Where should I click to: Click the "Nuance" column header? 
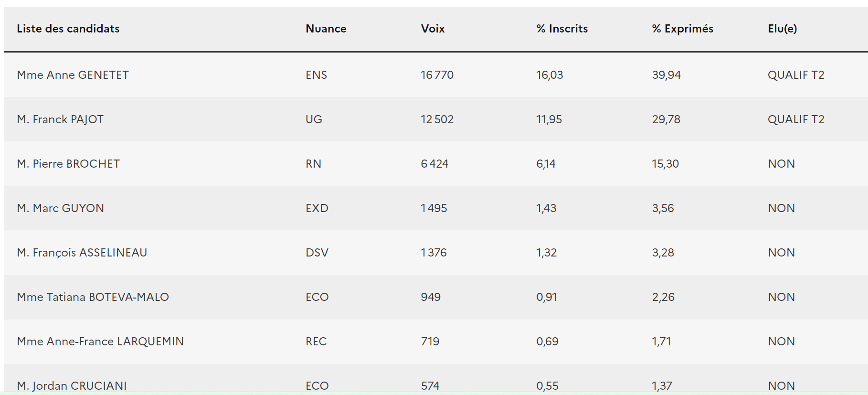326,29
